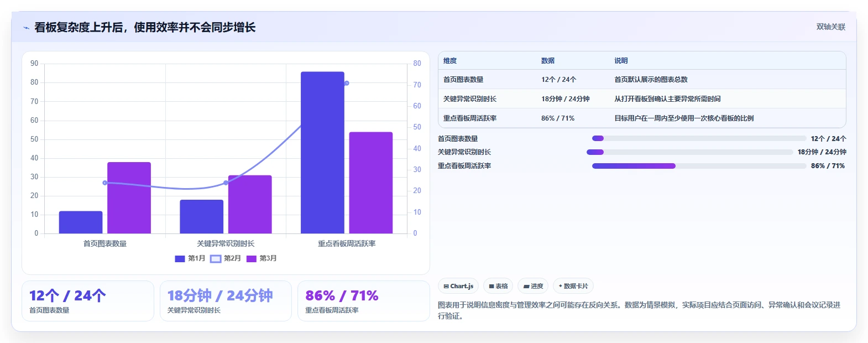Toggle the 第3月 legend item
Screen dimensions: 868x343
point(262,258)
